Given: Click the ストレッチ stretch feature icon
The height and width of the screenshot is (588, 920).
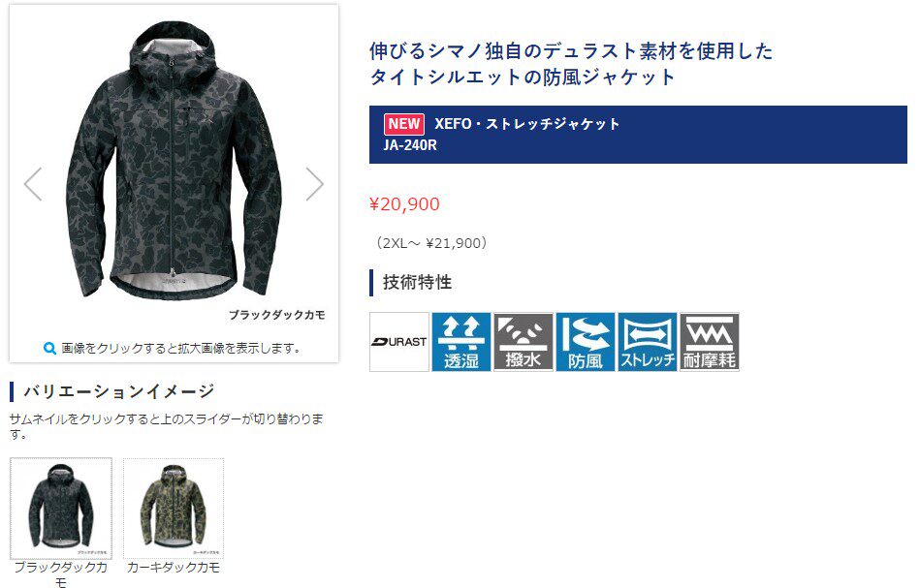Looking at the screenshot, I should [x=648, y=342].
